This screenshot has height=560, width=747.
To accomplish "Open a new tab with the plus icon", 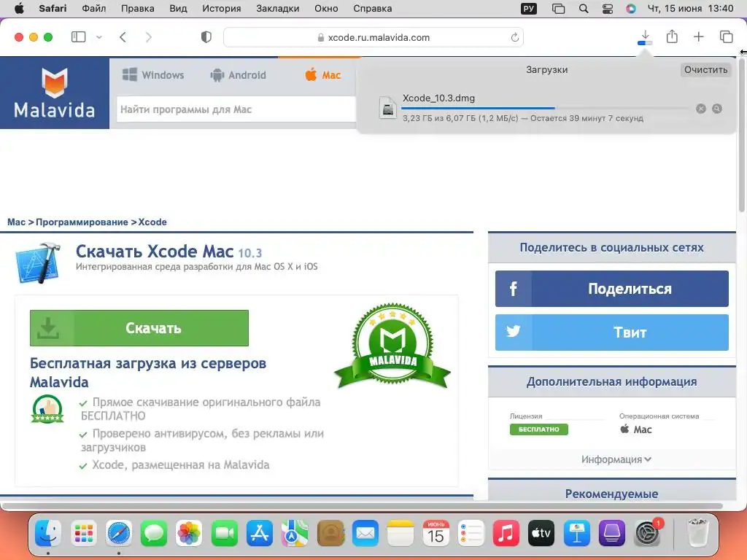I will [698, 36].
